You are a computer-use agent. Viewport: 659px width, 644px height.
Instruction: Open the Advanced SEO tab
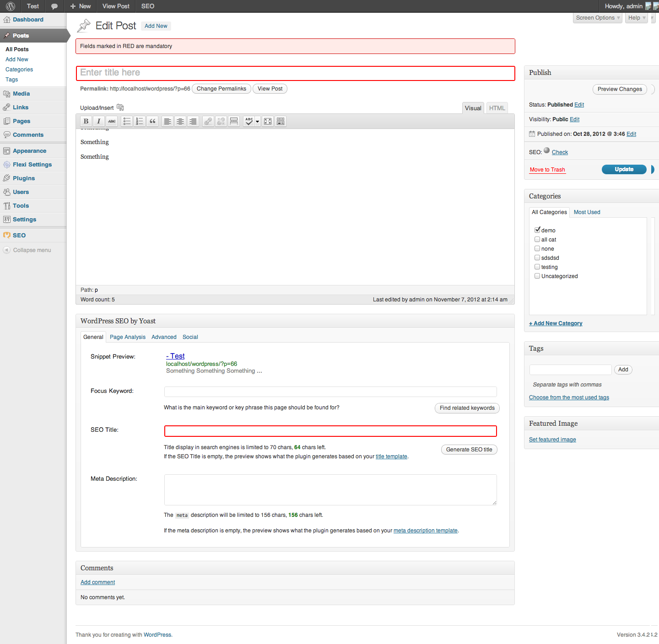164,337
